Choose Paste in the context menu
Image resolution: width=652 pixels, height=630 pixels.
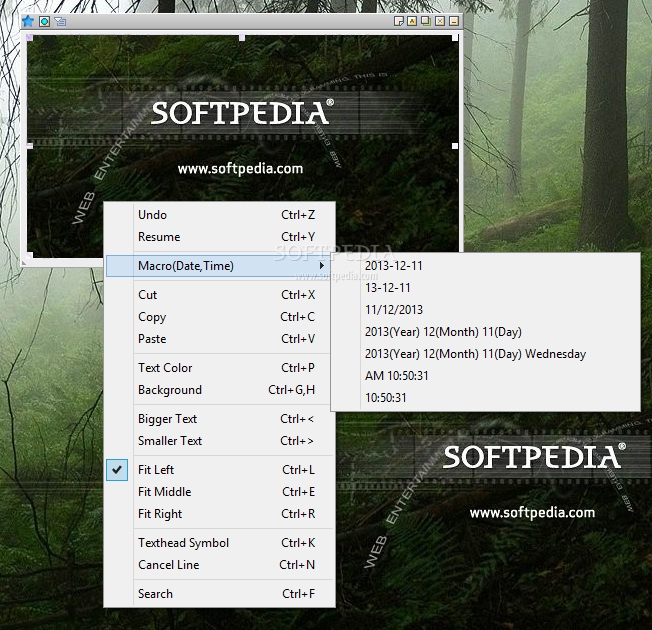[220, 339]
